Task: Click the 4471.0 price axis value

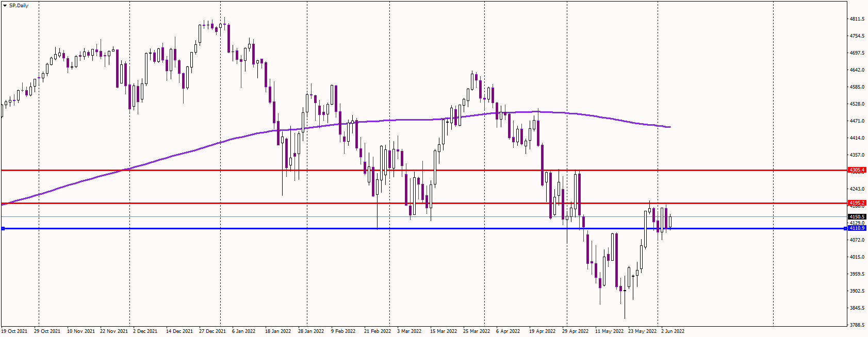Action: tap(857, 121)
